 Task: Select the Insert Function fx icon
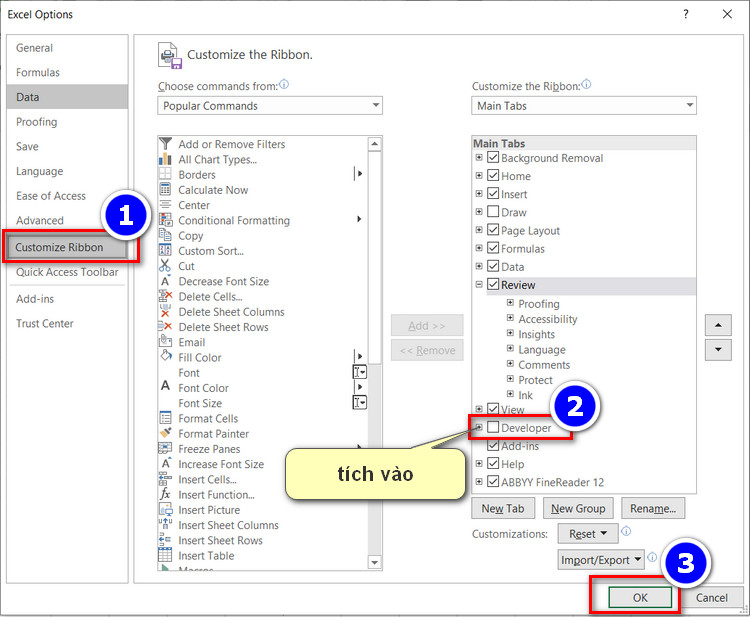point(166,495)
